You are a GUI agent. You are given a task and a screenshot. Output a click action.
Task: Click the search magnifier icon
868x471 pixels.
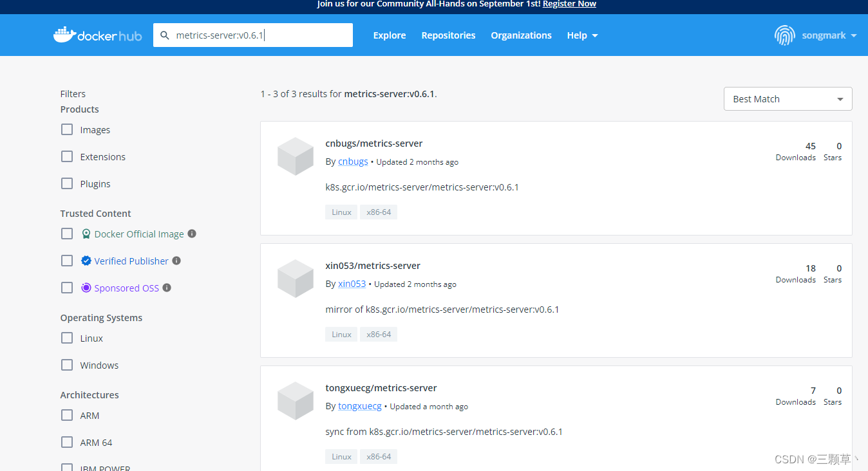click(165, 35)
